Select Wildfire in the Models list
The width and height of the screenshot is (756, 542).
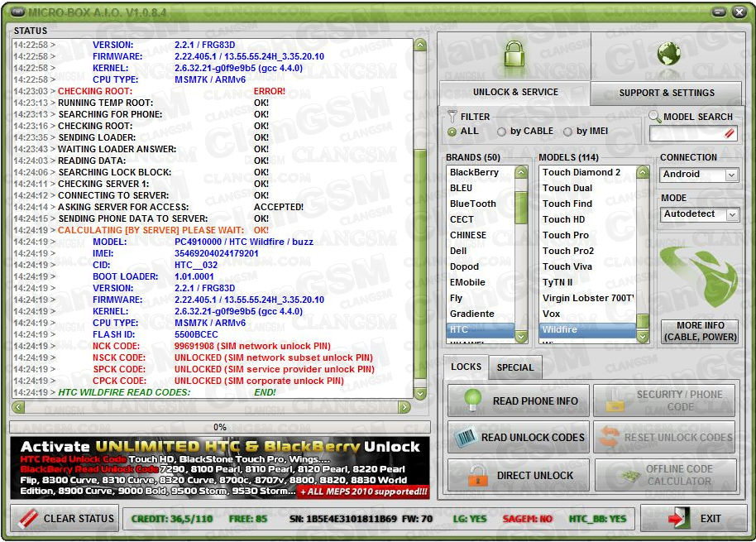click(x=588, y=330)
